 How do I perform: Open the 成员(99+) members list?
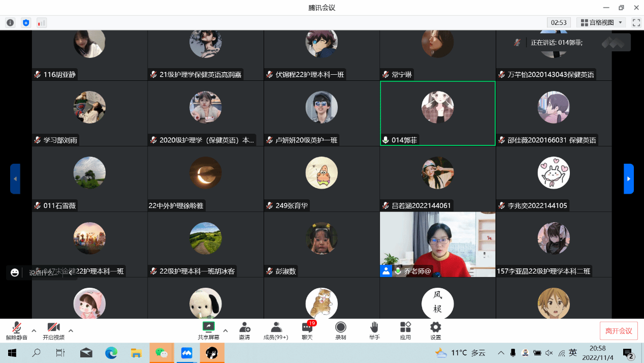point(276,330)
